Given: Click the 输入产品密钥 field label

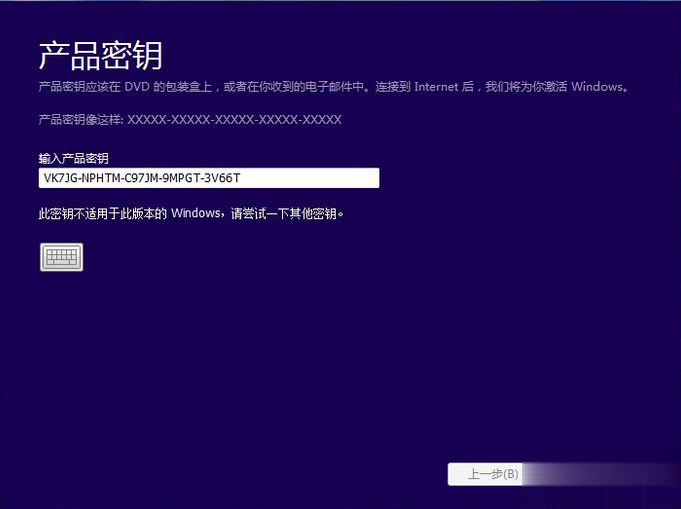Looking at the screenshot, I should coord(73,158).
